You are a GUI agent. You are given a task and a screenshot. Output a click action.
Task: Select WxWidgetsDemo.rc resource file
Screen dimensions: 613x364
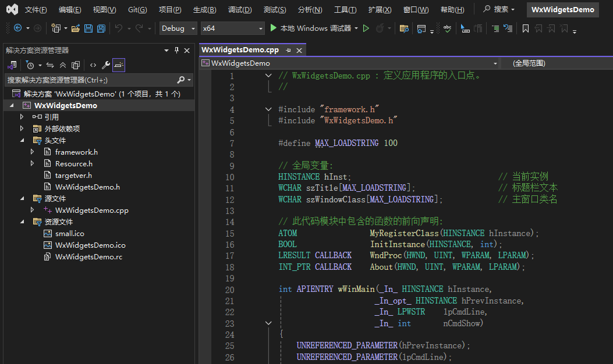(88, 256)
